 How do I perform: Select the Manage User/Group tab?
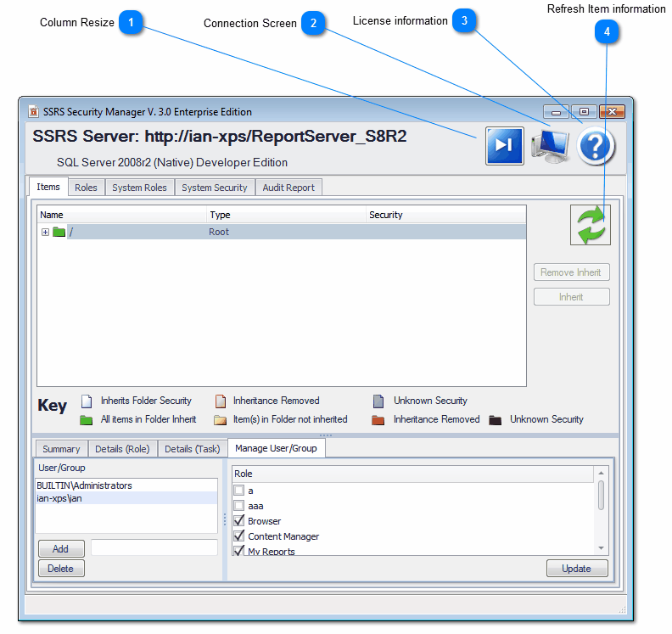click(276, 448)
